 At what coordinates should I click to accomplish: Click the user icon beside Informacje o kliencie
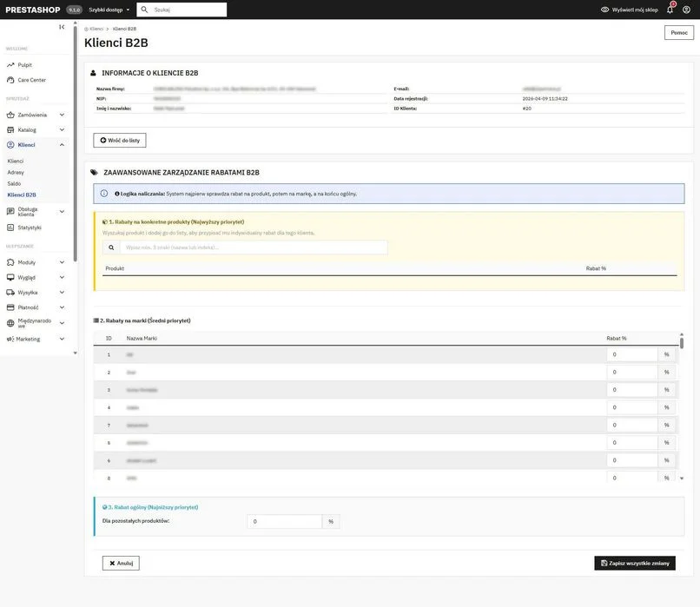[93, 73]
